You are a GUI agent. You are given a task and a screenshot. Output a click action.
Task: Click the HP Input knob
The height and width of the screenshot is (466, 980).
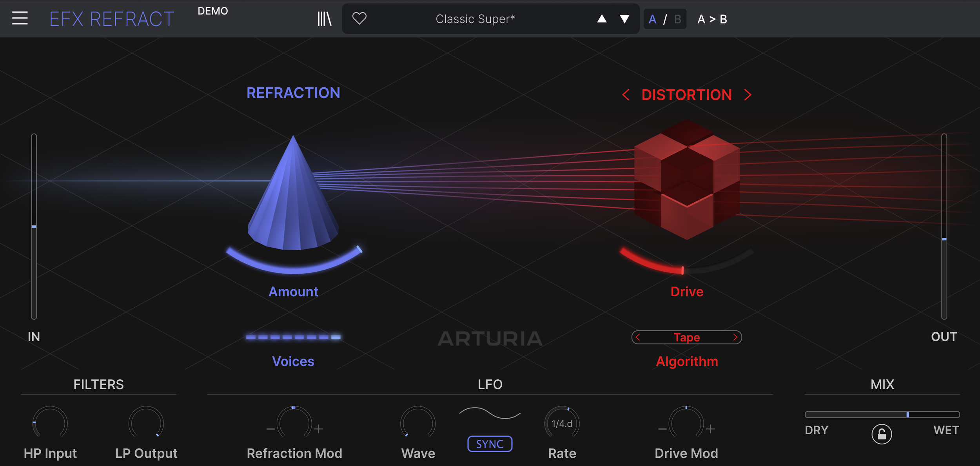tap(50, 422)
